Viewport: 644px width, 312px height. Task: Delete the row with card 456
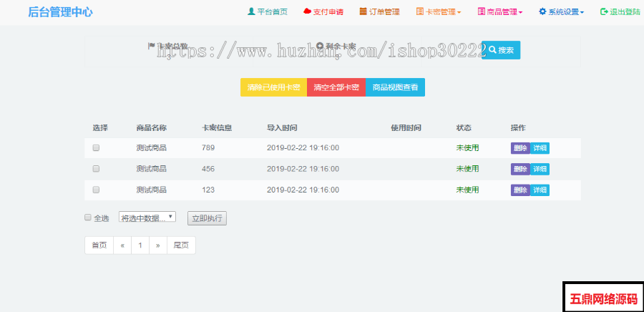(520, 169)
